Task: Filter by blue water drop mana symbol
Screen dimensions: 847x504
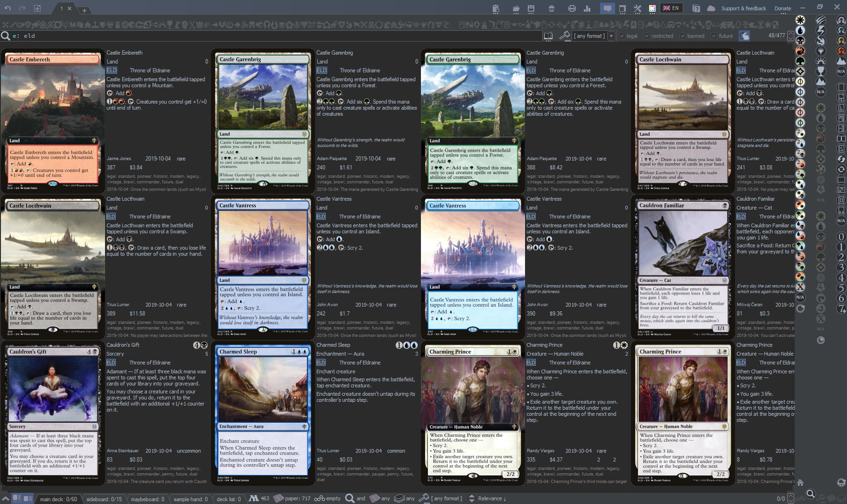Action: (x=800, y=30)
